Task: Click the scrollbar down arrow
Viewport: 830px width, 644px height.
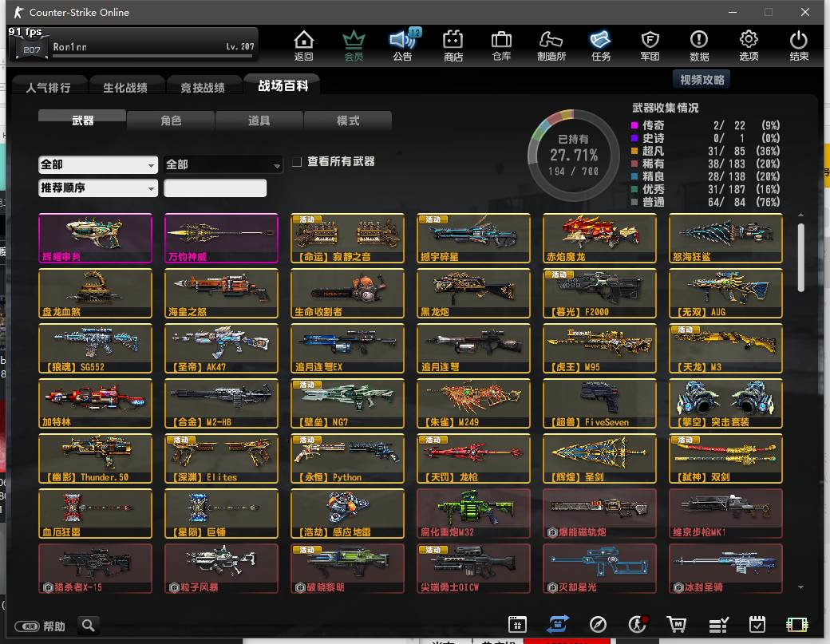Action: click(x=801, y=587)
